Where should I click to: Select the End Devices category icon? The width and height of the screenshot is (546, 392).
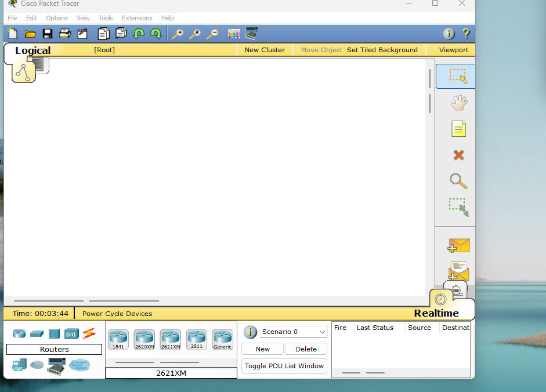(x=19, y=365)
